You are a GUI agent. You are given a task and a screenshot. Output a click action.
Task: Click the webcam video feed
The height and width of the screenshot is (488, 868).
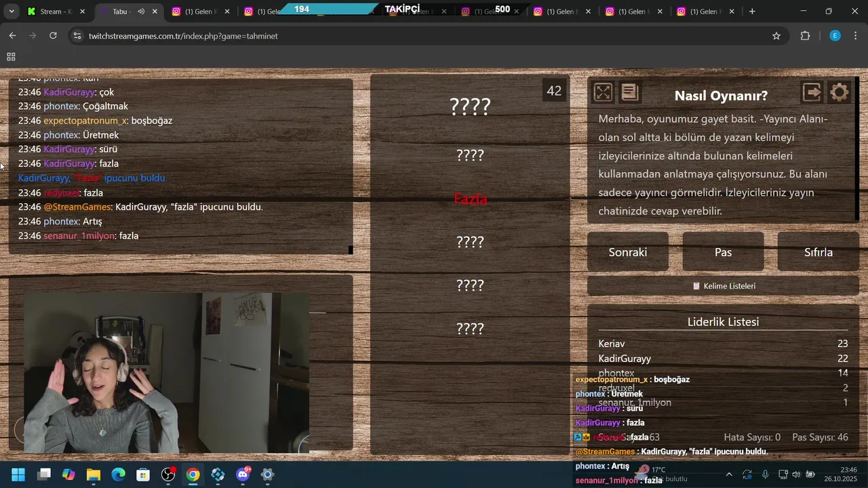(166, 372)
